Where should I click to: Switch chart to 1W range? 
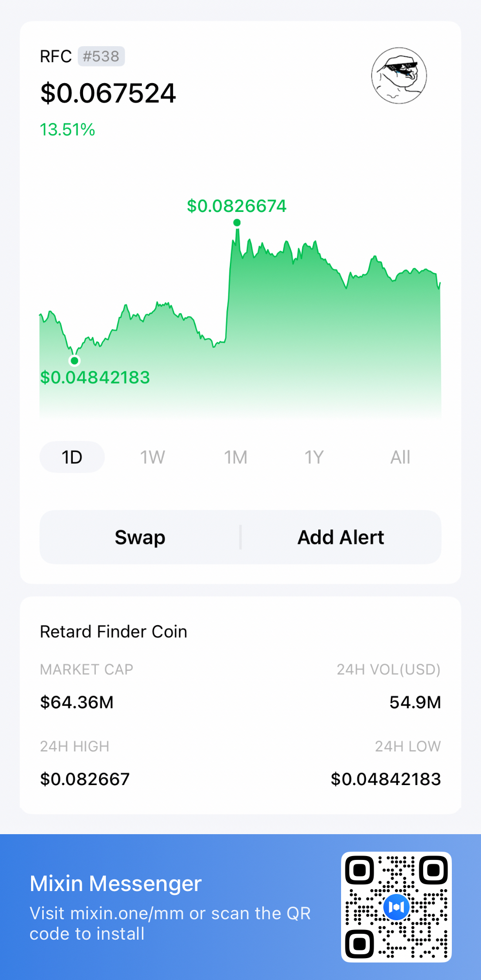153,457
